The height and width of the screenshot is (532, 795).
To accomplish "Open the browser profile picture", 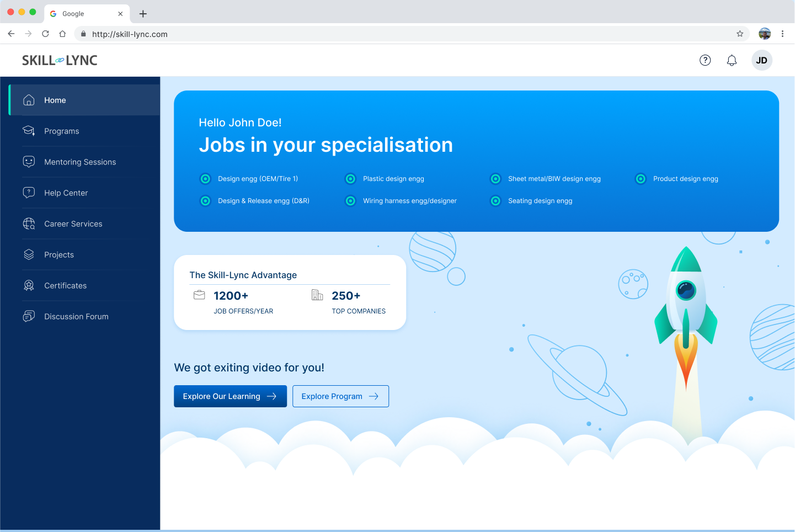I will [765, 34].
